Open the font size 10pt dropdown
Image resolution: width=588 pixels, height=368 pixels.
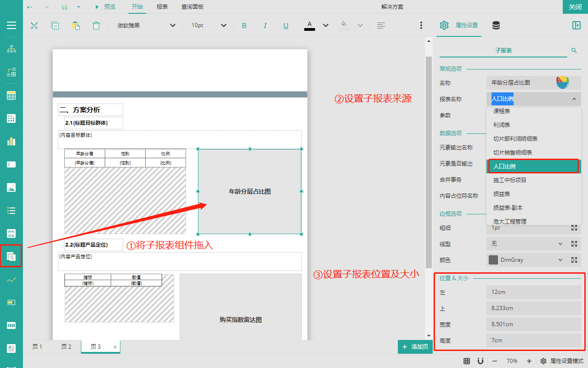[x=209, y=25]
